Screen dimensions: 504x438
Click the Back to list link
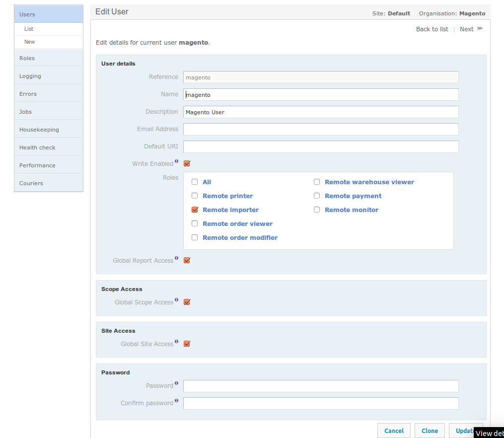pos(432,29)
